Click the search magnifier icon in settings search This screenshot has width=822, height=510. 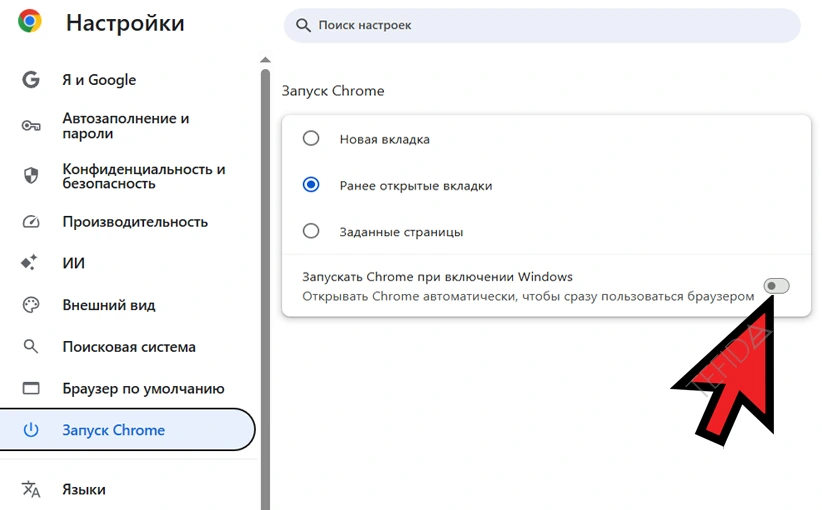[x=303, y=25]
